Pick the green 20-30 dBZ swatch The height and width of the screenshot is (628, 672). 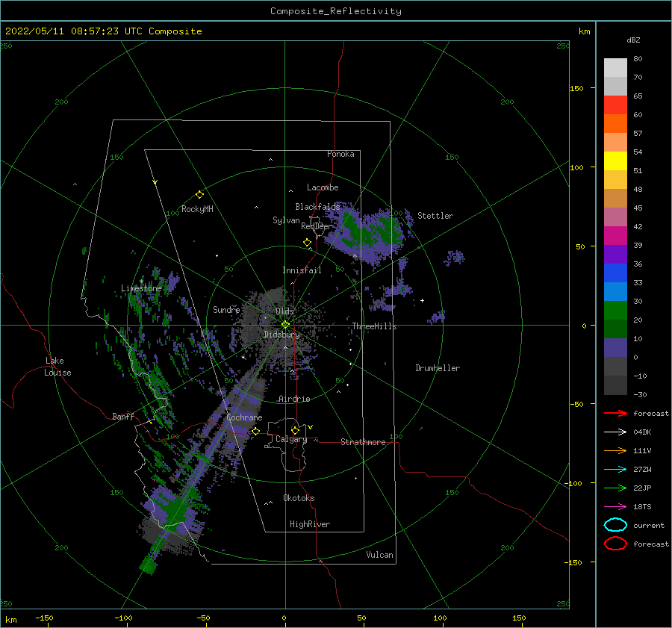point(615,311)
